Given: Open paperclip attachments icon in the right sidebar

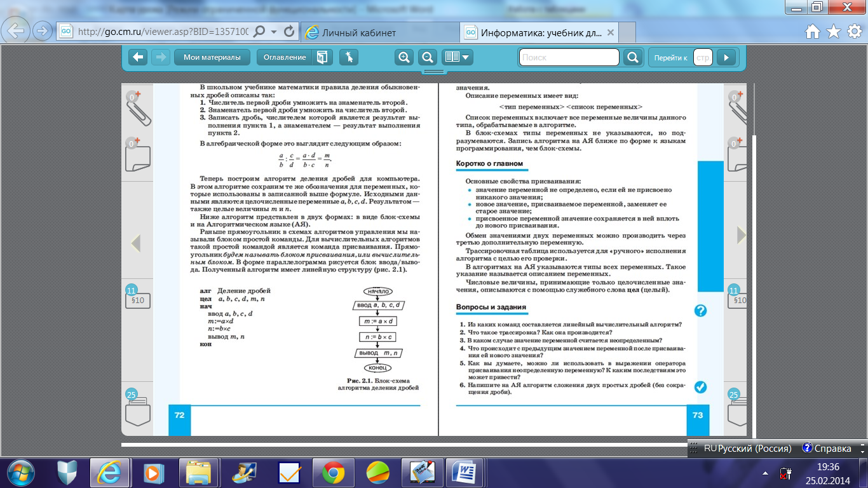Looking at the screenshot, I should 737,109.
